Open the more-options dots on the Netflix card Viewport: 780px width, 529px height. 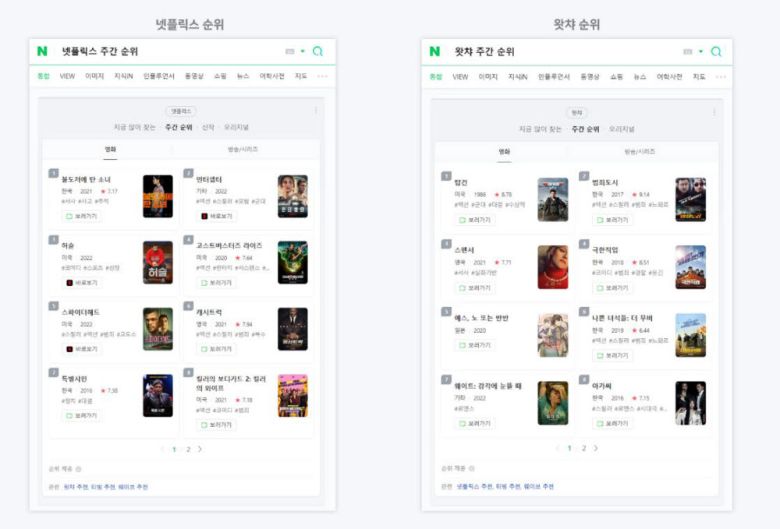[x=316, y=111]
